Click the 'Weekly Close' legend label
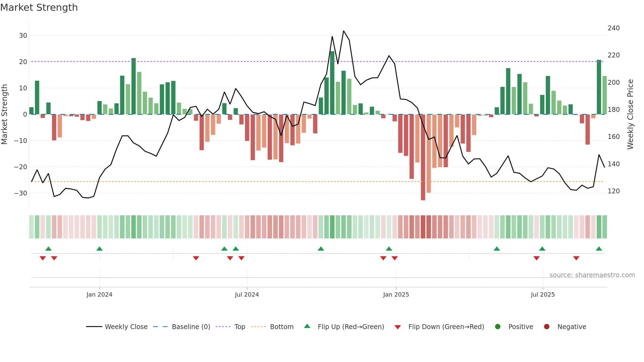Image resolution: width=644 pixels, height=362 pixels. 126,327
